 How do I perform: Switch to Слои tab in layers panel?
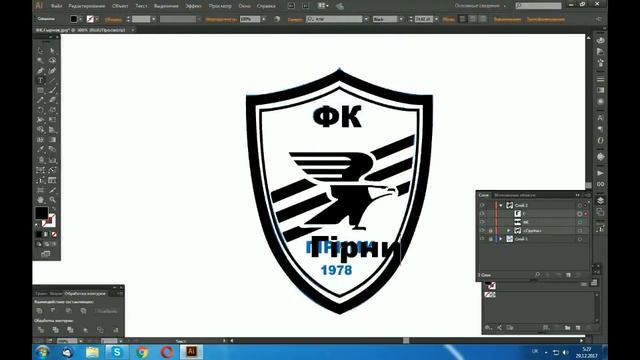pos(484,195)
